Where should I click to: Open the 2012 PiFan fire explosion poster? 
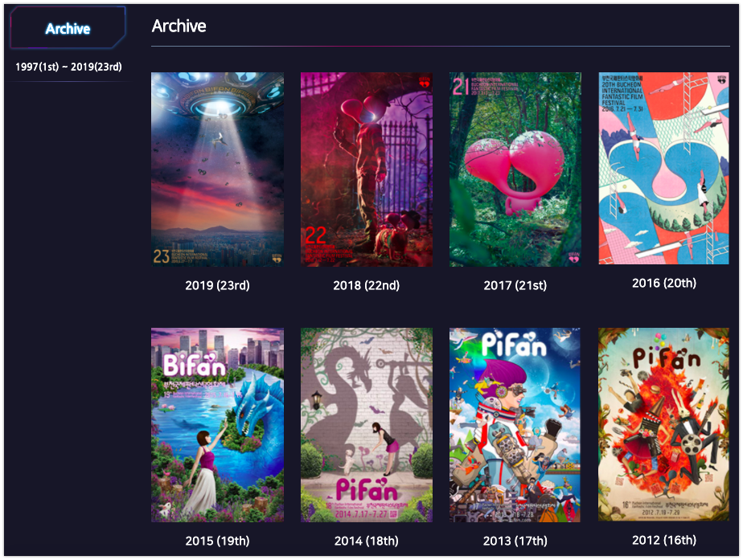(x=664, y=424)
